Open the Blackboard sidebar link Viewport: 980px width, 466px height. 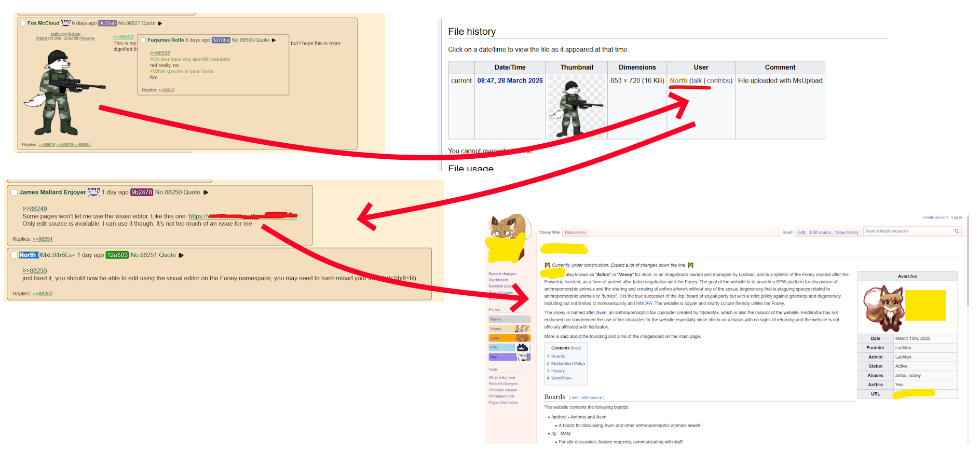click(x=498, y=280)
